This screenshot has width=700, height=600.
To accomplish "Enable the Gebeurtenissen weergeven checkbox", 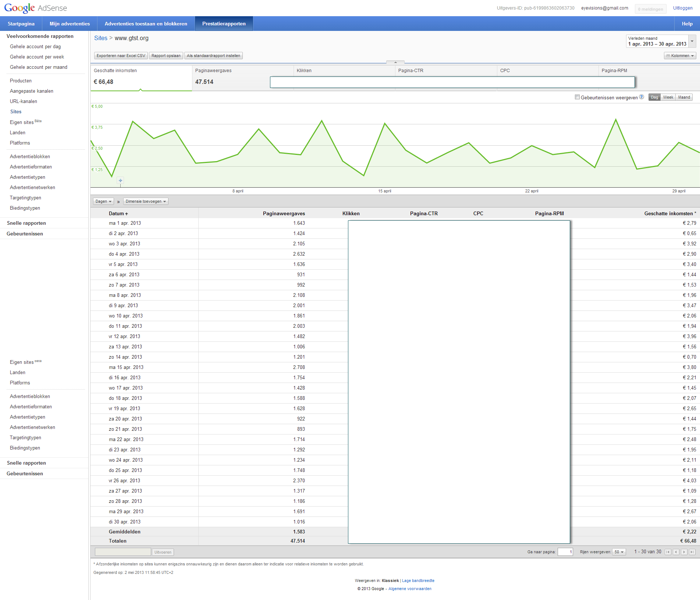I will pos(577,97).
